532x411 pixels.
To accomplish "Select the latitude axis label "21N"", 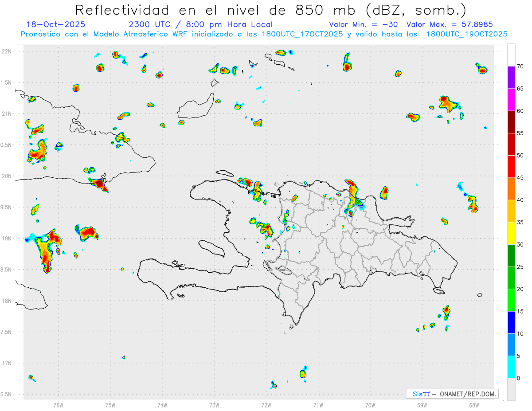I will pyautogui.click(x=8, y=114).
